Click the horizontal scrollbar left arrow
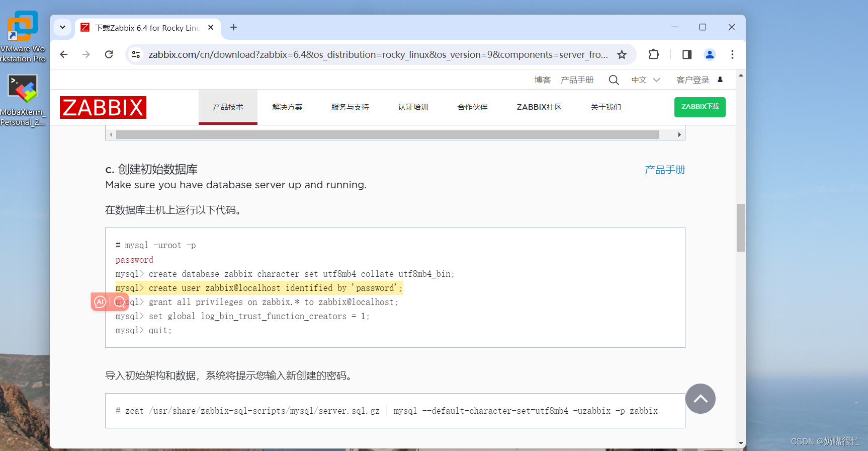 pos(111,134)
